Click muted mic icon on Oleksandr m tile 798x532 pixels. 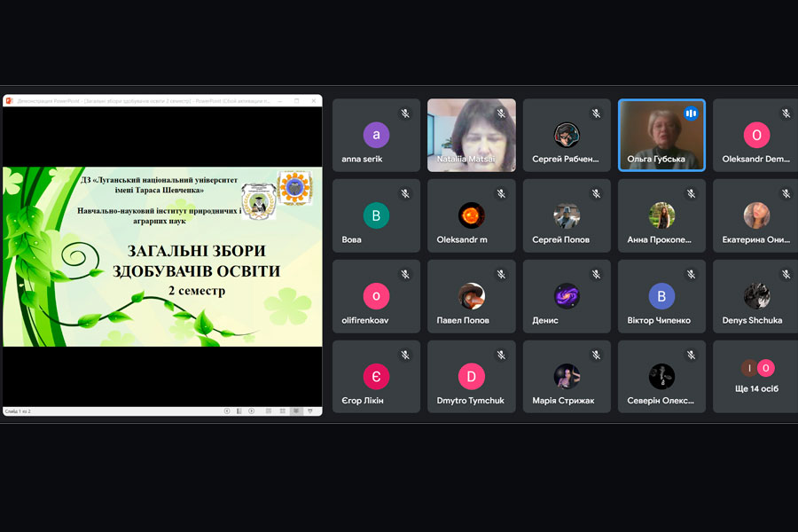pyautogui.click(x=501, y=193)
